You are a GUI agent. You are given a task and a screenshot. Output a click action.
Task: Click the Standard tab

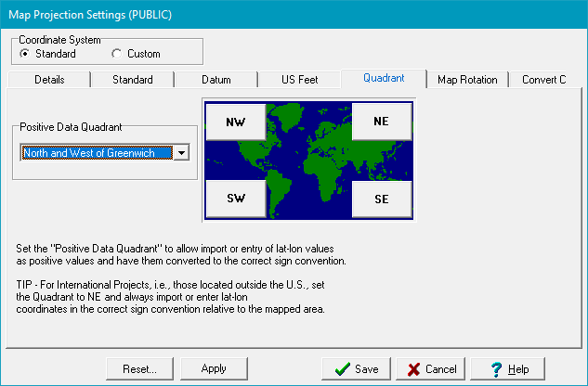click(132, 80)
